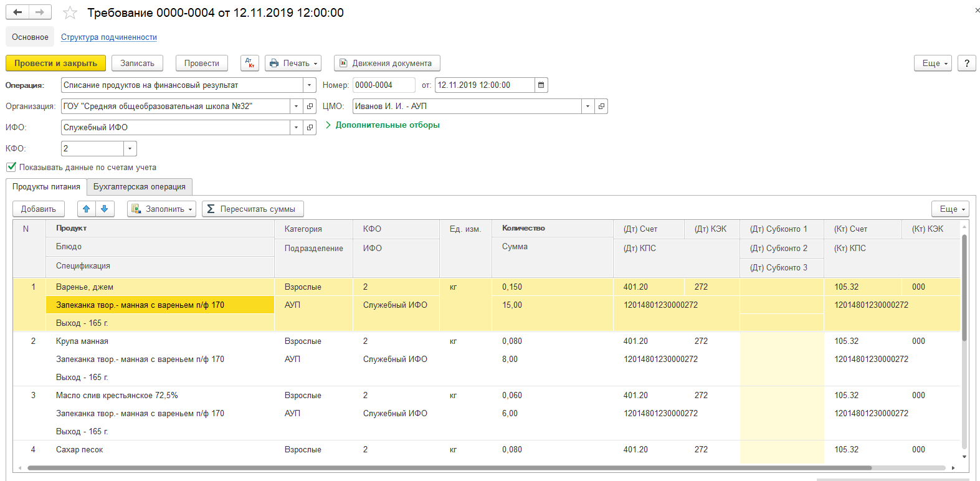Screen dimensions: 980x481
Task: Switch to 'Бухгалтерская операция' tab
Action: 140,187
